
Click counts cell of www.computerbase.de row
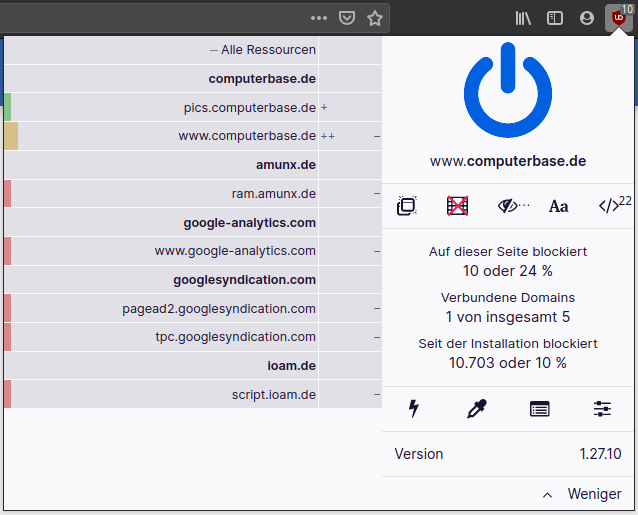point(350,136)
